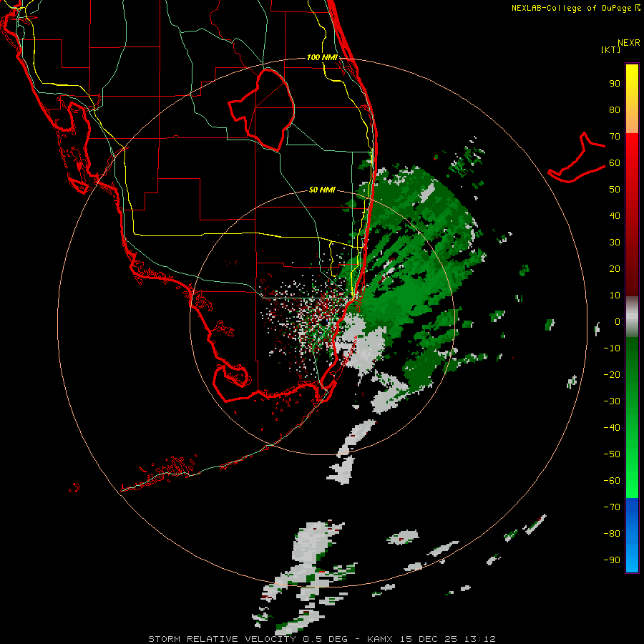This screenshot has height=644, width=644.
Task: Click the -90 value on velocity scale
Action: coord(612,560)
